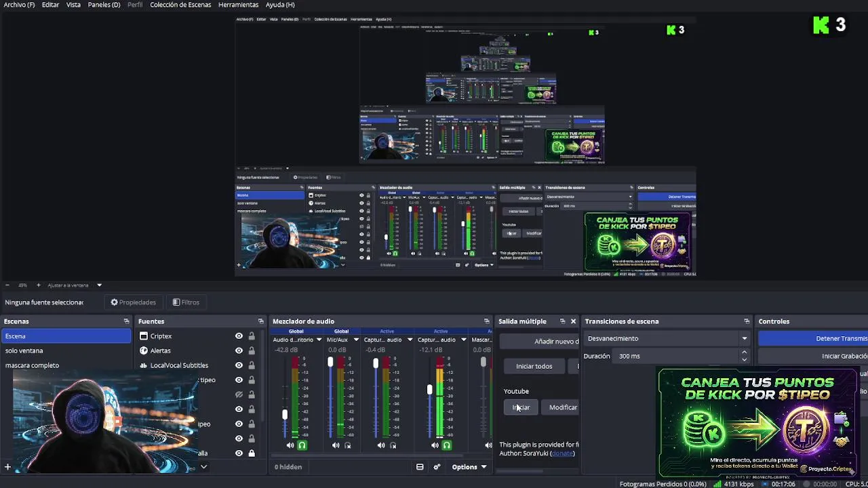Viewport: 868px width, 488px height.
Task: Pop out the Transiciones de escena dock
Action: point(747,321)
